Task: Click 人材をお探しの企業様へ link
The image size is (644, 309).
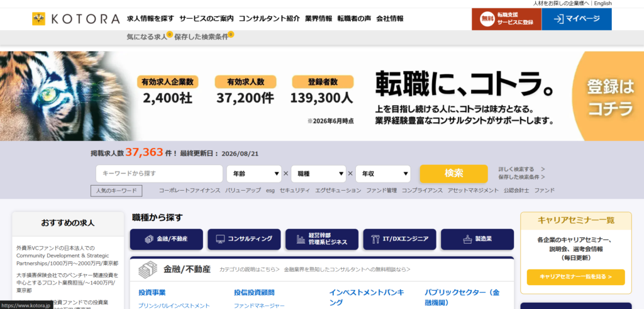Action: (x=562, y=3)
